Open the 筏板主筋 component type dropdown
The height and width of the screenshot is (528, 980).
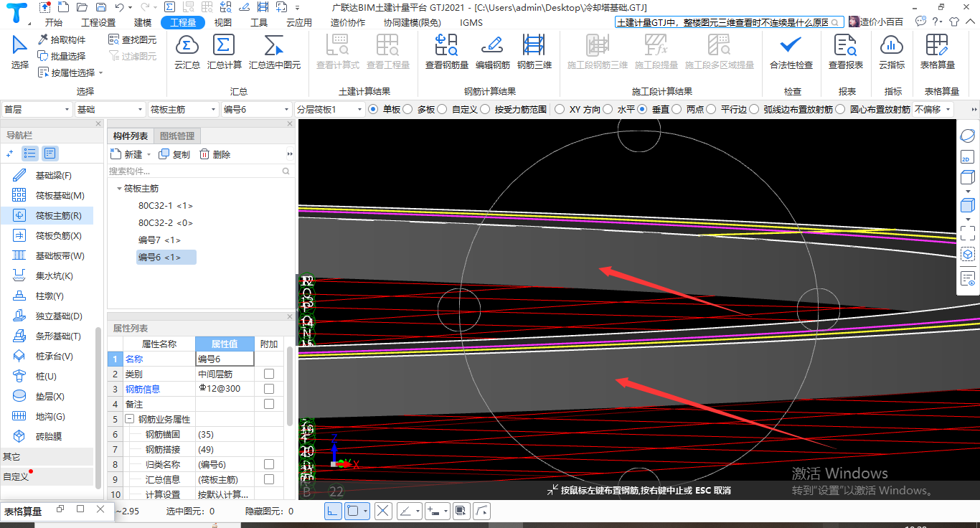[183, 110]
